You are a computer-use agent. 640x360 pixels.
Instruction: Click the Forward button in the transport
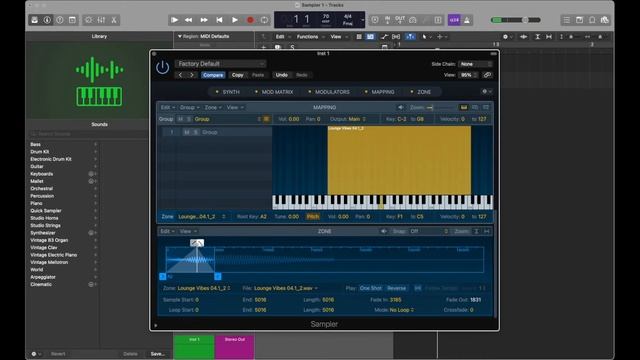[204, 20]
